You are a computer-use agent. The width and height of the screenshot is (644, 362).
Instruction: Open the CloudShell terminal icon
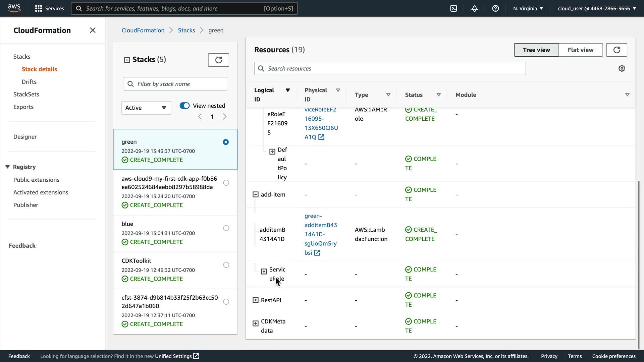pos(453,8)
